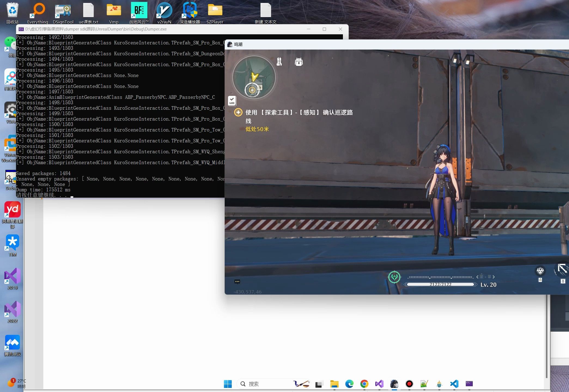
Task: Open VS Code from the taskbar
Action: (x=454, y=384)
